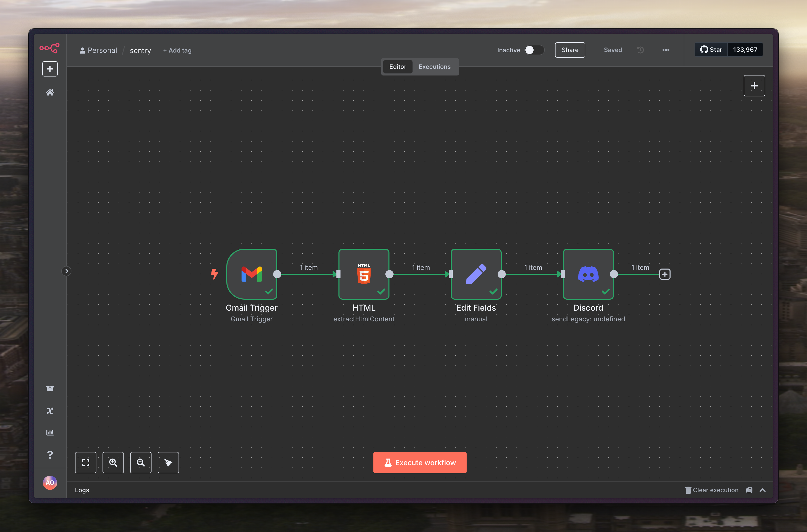Expand the left sidebar chevron
Image resolution: width=807 pixels, height=532 pixels.
pos(67,271)
